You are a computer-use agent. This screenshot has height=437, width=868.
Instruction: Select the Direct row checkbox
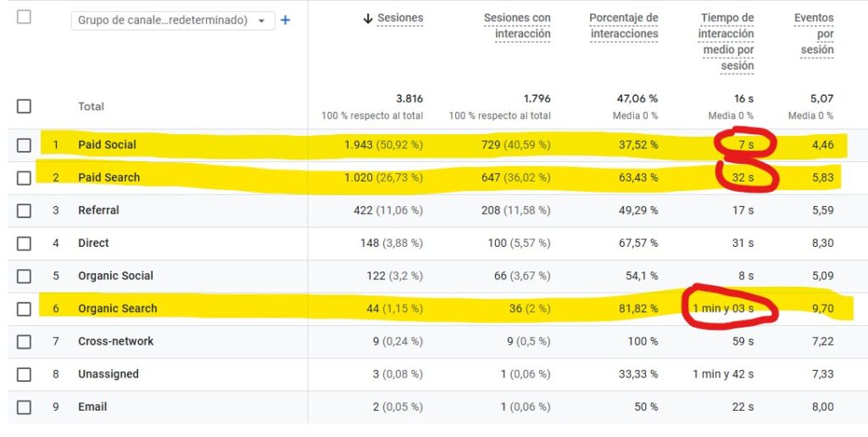pos(24,244)
